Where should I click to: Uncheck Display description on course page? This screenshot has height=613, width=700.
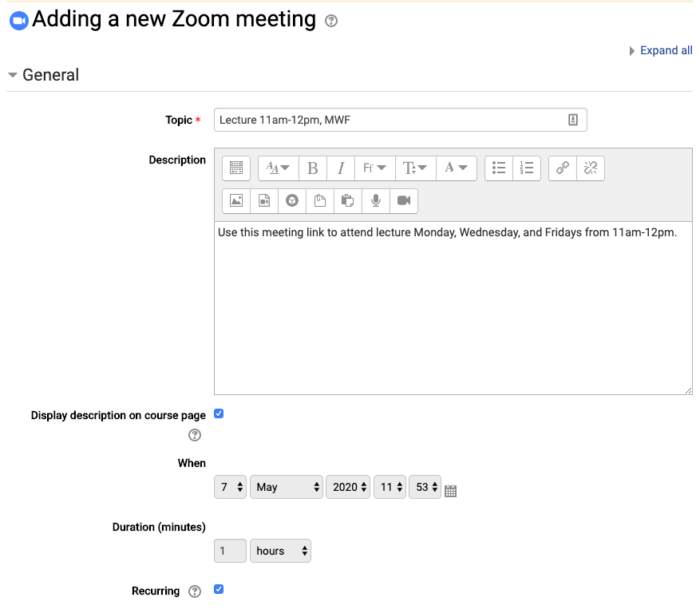[x=219, y=414]
